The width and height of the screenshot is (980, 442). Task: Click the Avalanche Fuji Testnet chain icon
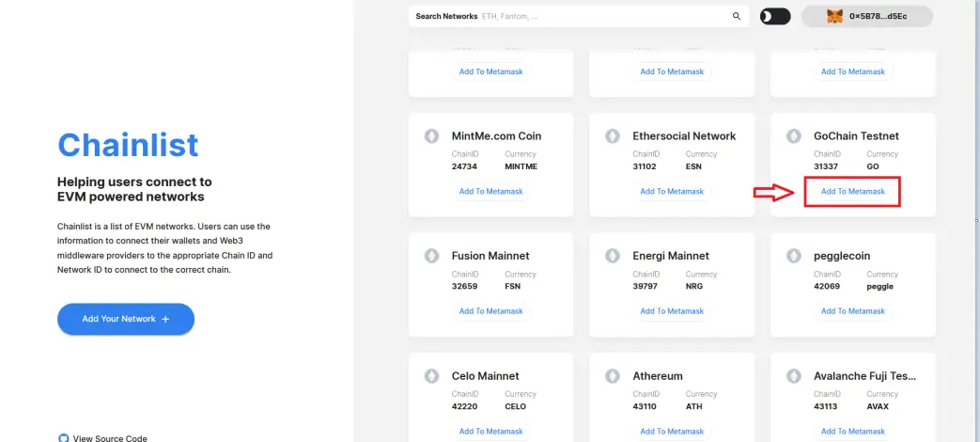point(794,376)
